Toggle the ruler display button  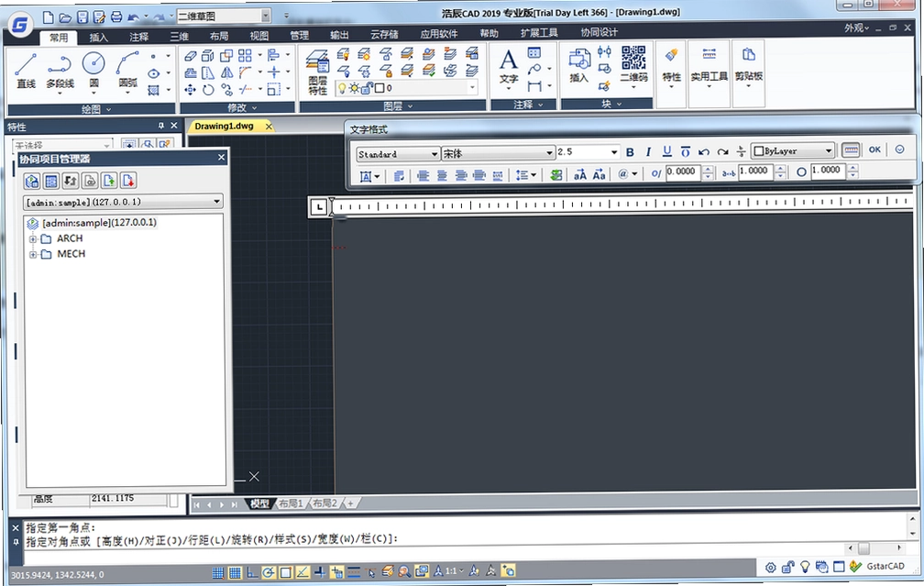coord(851,149)
